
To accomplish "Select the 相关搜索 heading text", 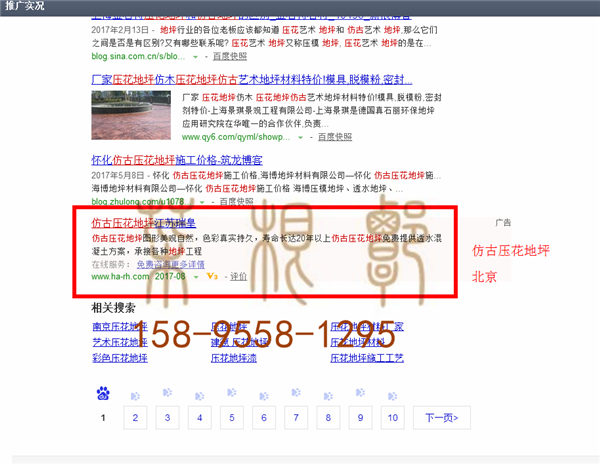I will 113,308.
